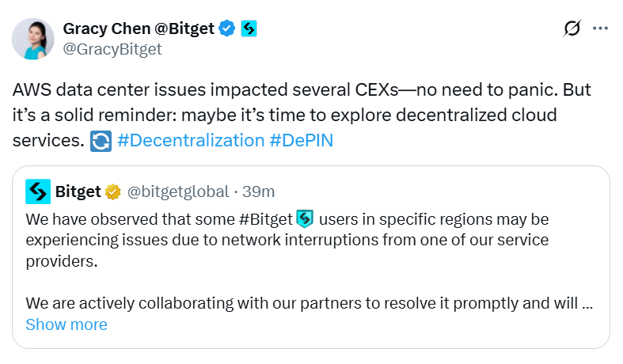Click the Bitget shield emoji after #Bitget

point(304,218)
